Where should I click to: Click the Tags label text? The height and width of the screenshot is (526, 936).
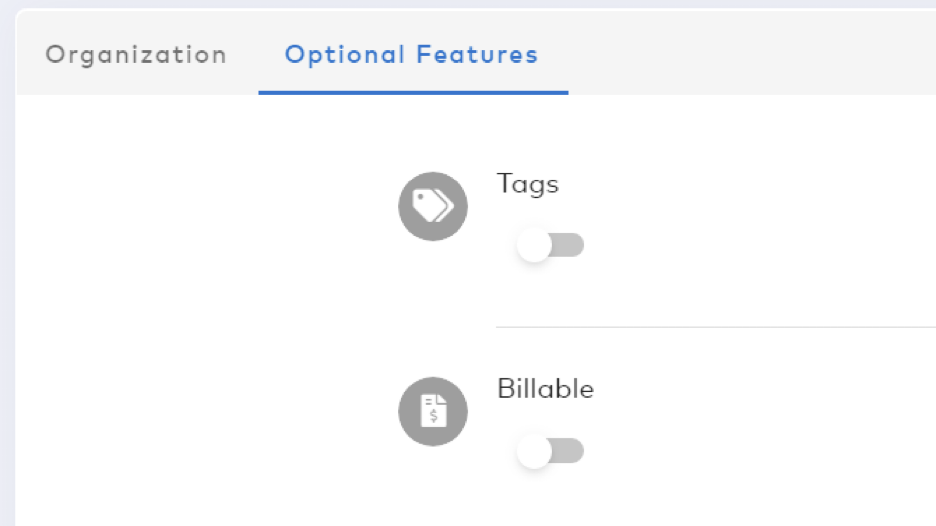coord(528,184)
